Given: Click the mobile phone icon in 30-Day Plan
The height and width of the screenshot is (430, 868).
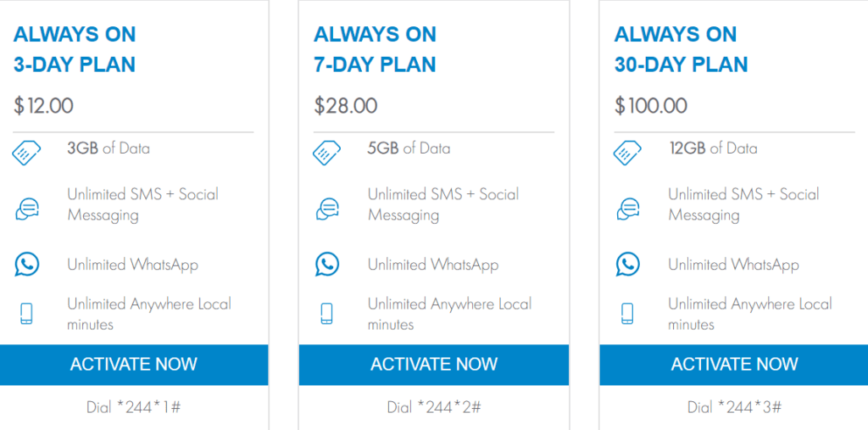Looking at the screenshot, I should tap(627, 313).
